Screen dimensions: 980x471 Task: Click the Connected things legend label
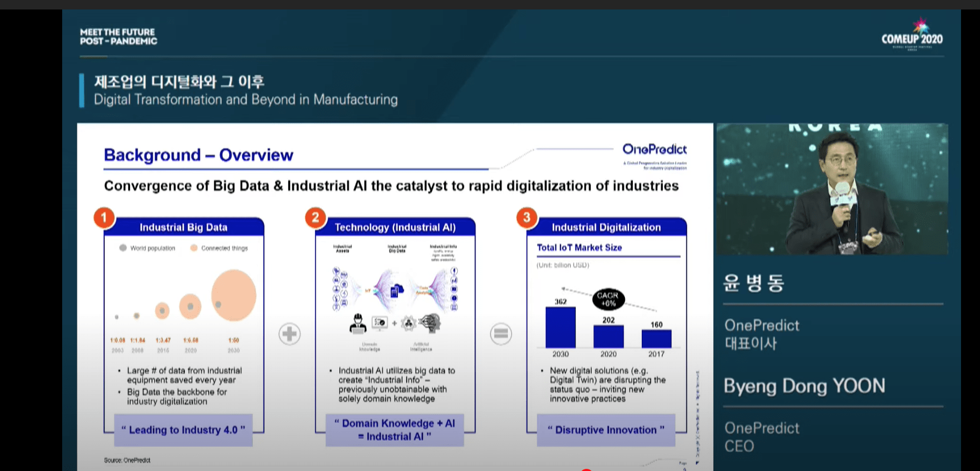tap(224, 248)
